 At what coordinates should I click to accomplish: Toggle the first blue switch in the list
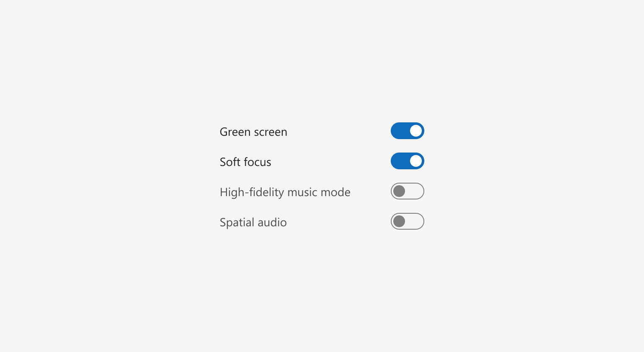point(408,131)
